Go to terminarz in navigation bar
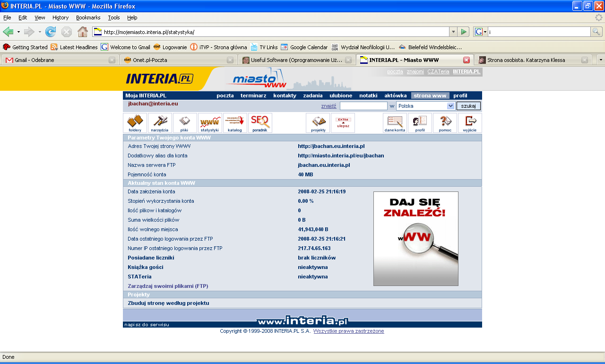 [x=253, y=95]
